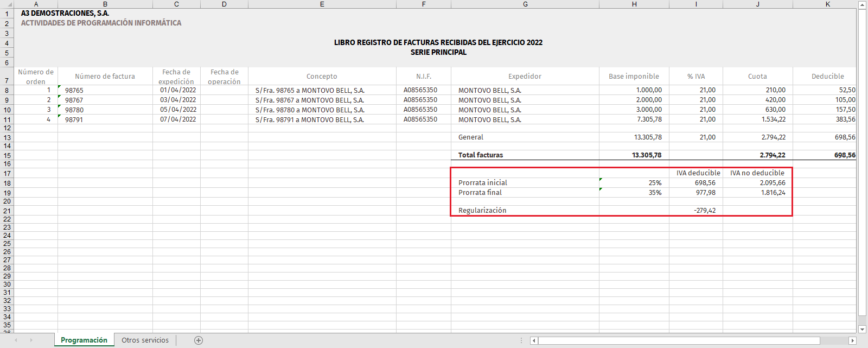Select the A3 DEMOSTRACIONES, S.A. title cell

click(x=65, y=13)
